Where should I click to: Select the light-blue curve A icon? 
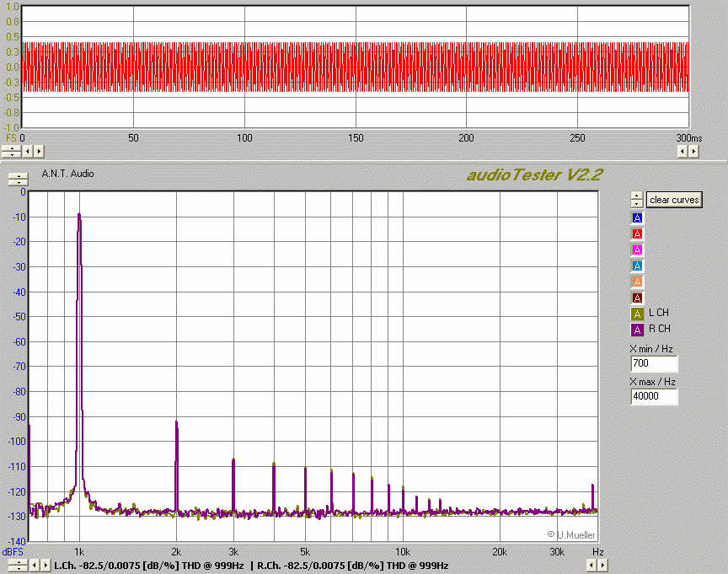[637, 266]
